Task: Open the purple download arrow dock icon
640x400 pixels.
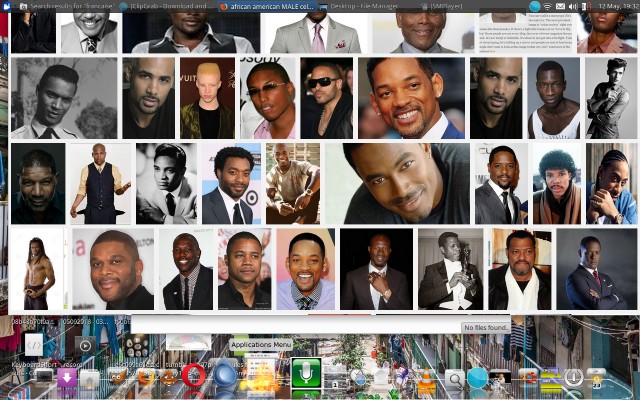Action: (x=67, y=378)
